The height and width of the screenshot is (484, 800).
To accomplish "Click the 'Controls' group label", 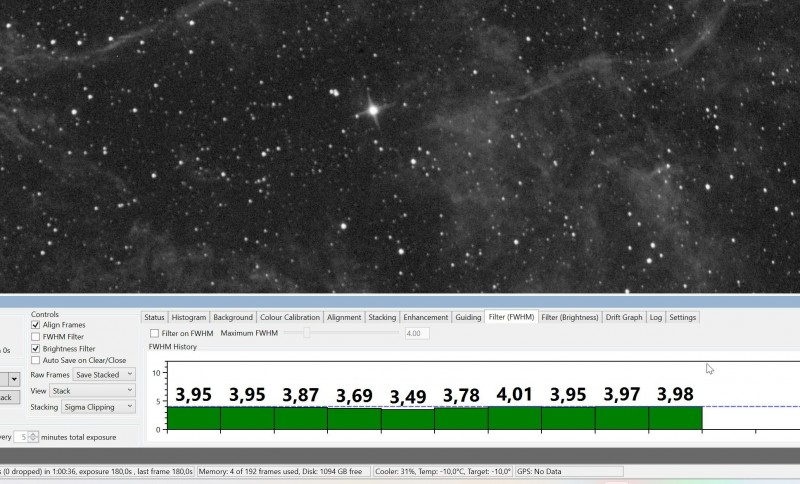I will click(44, 314).
